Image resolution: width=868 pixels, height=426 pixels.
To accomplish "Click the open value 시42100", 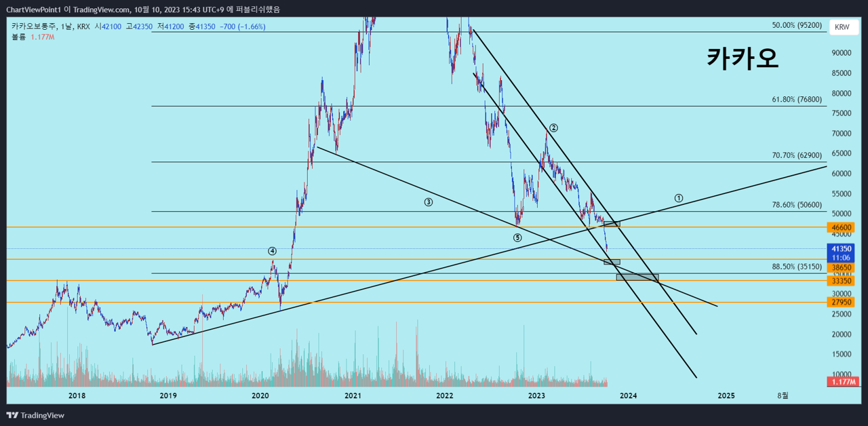I will [x=107, y=26].
